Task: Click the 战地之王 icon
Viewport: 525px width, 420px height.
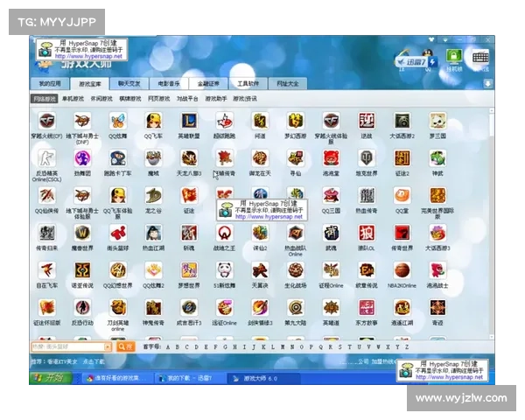Action: [224, 234]
